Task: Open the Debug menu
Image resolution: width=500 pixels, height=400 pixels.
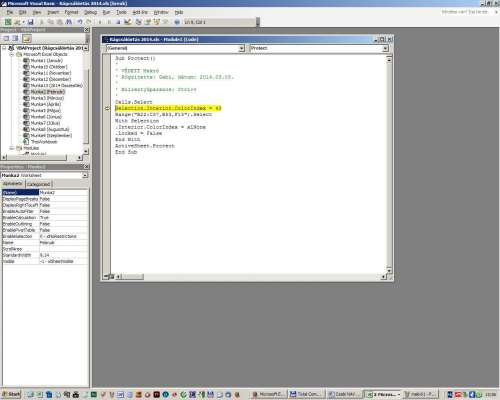Action: (x=90, y=12)
